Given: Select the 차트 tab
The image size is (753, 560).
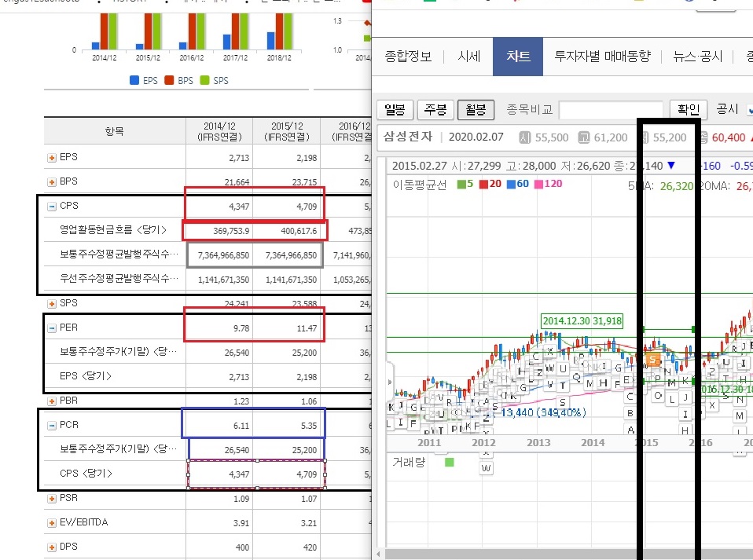Looking at the screenshot, I should click(518, 57).
